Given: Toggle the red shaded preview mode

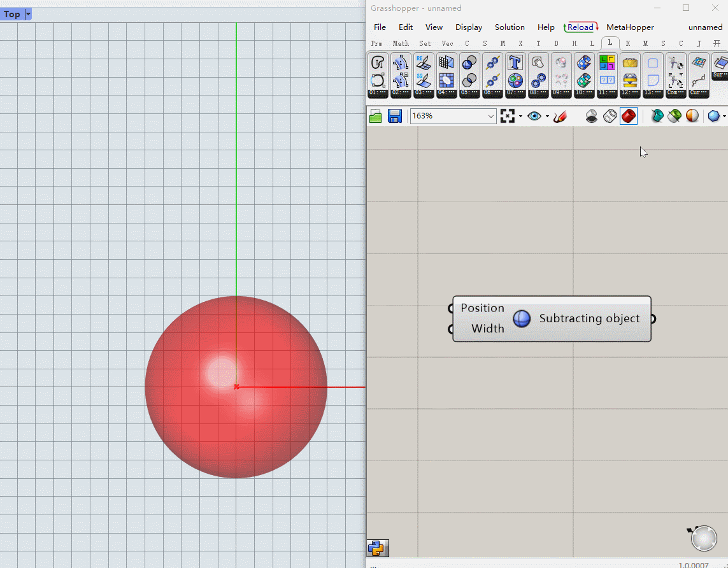Looking at the screenshot, I should (628, 116).
